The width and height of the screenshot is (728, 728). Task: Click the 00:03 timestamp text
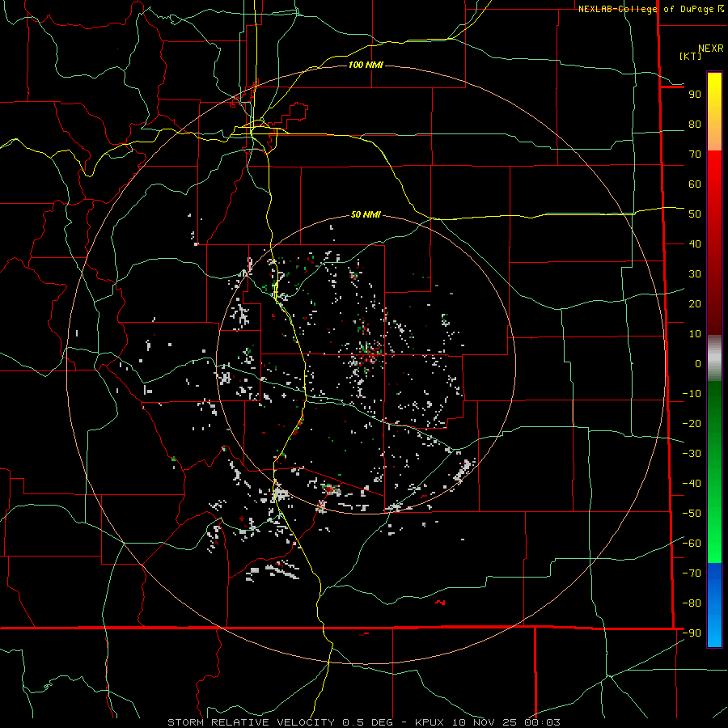(542, 722)
